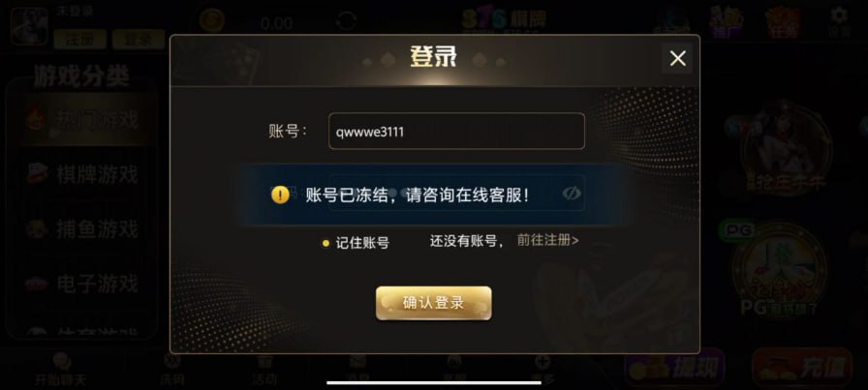Click the gold coin icon
The width and height of the screenshot is (868, 390).
click(212, 21)
